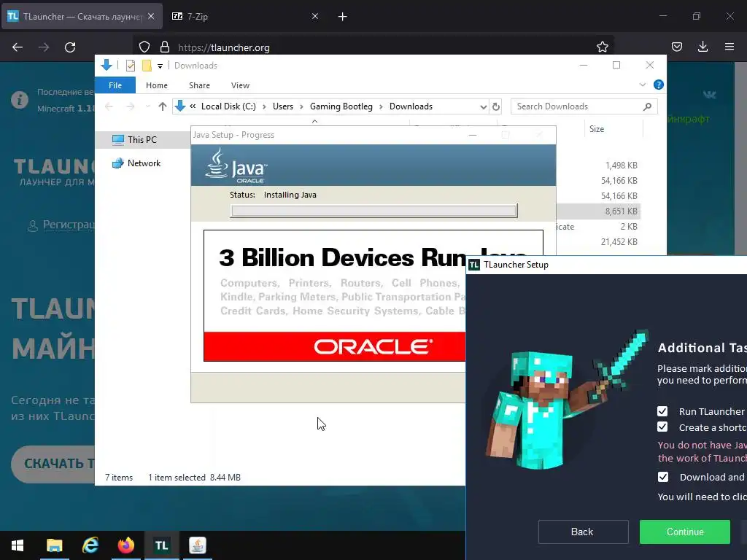Click Explorer up one level arrow

[163, 106]
